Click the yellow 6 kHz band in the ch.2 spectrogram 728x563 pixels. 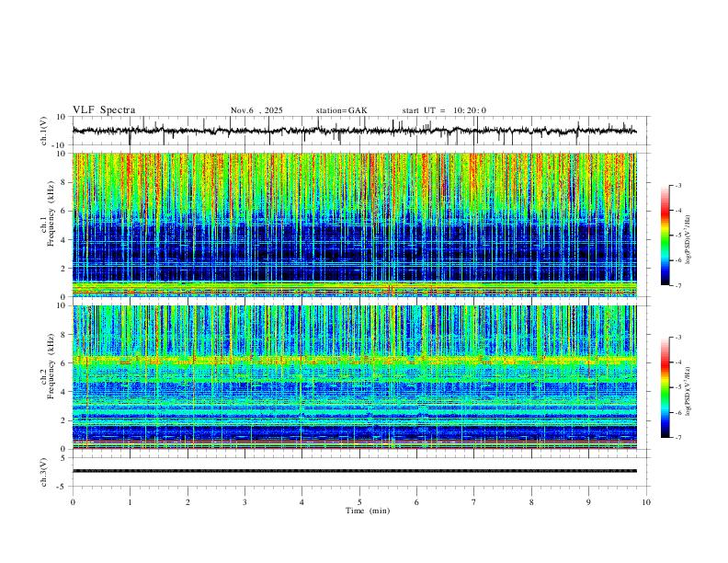pyautogui.click(x=354, y=360)
